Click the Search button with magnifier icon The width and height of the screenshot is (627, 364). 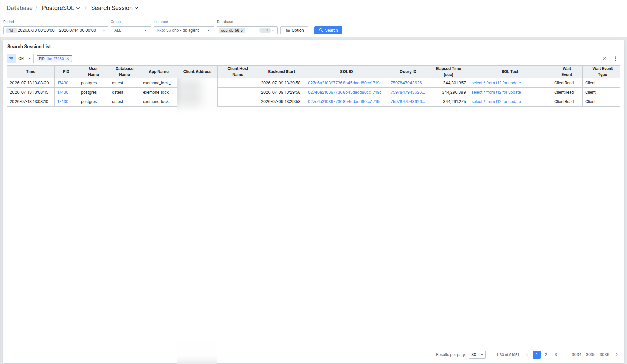pyautogui.click(x=328, y=30)
